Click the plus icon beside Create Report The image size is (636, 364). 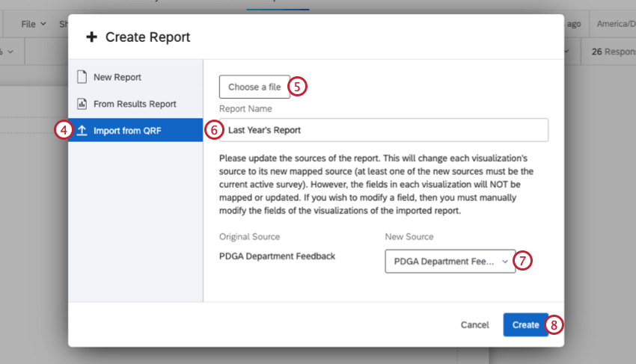point(92,37)
